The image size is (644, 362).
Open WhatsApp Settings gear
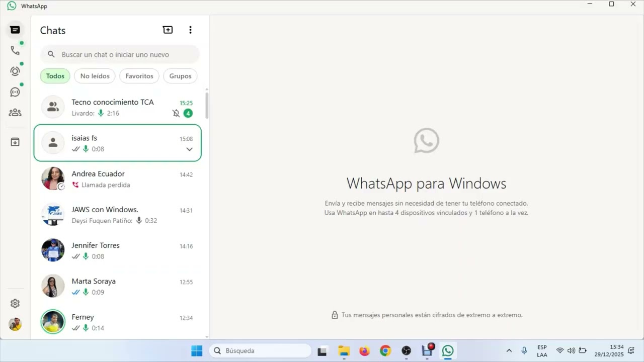(15, 304)
